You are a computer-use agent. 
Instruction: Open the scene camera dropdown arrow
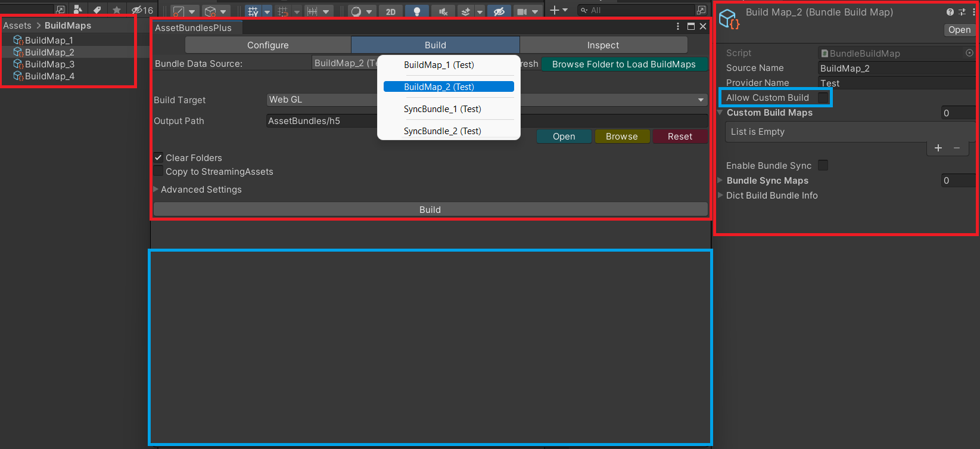click(535, 11)
